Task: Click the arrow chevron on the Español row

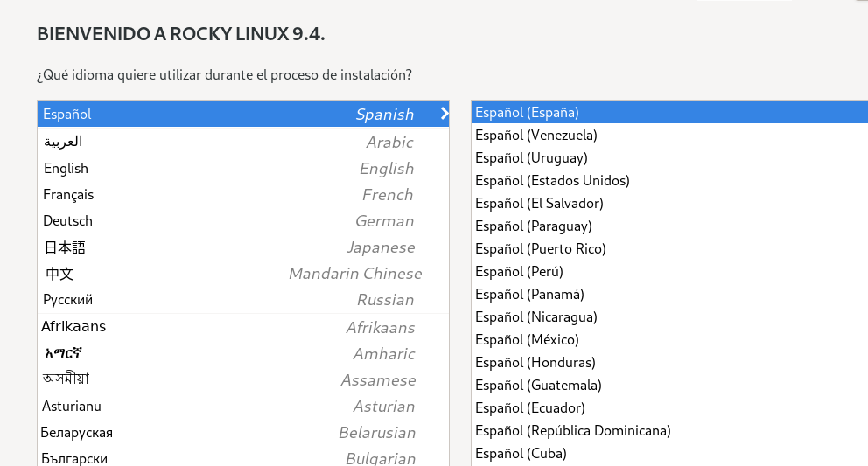Action: 444,114
